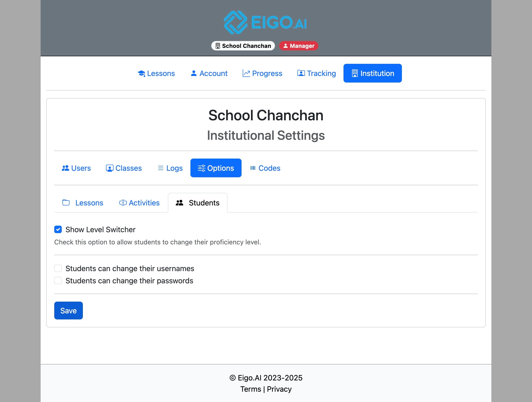Click the Eigo.AI 2023-2025 copyright text
Image resolution: width=532 pixels, height=402 pixels.
(266, 378)
